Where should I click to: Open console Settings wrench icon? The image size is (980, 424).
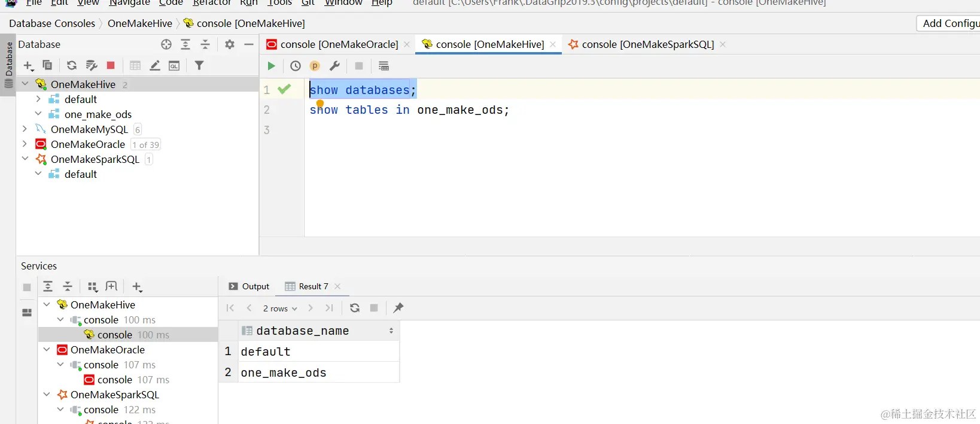(x=335, y=66)
